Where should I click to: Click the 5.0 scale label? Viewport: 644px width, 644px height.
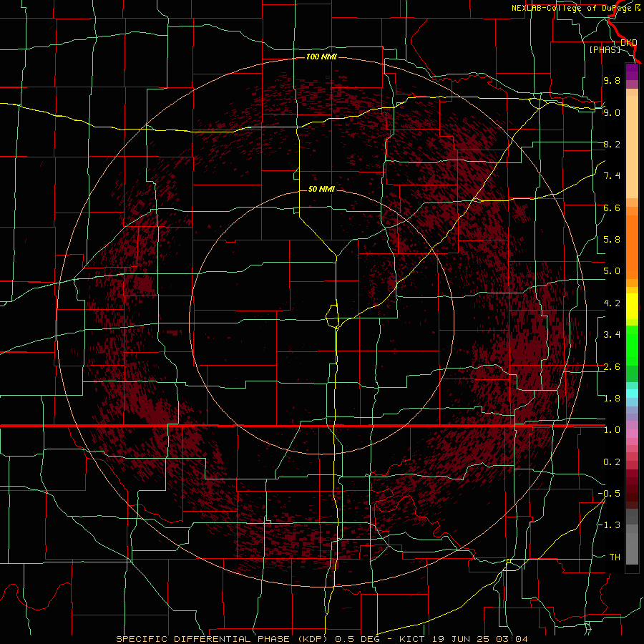(x=612, y=271)
